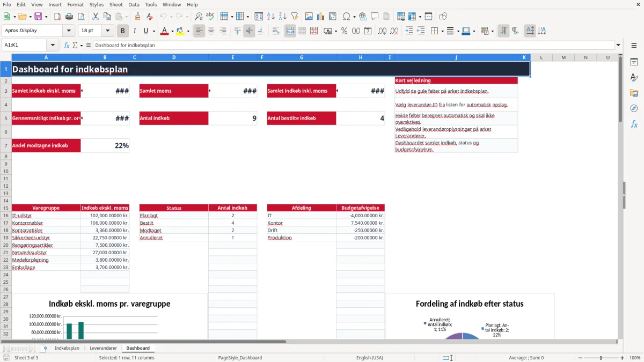Image resolution: width=644 pixels, height=362 pixels.
Task: Toggle Left-to-Right paragraph direction
Action: (503, 31)
